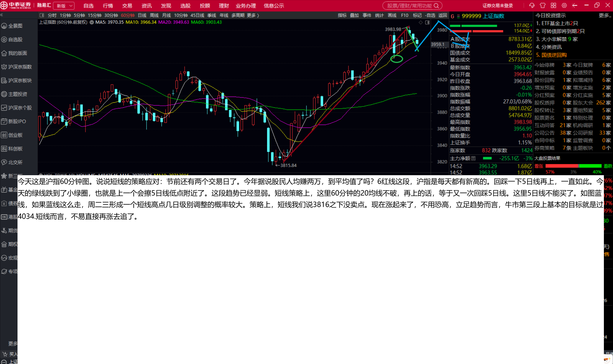This screenshot has height=364, width=613.
Task: Click 证券交易未登录 login button
Action: (x=498, y=6)
